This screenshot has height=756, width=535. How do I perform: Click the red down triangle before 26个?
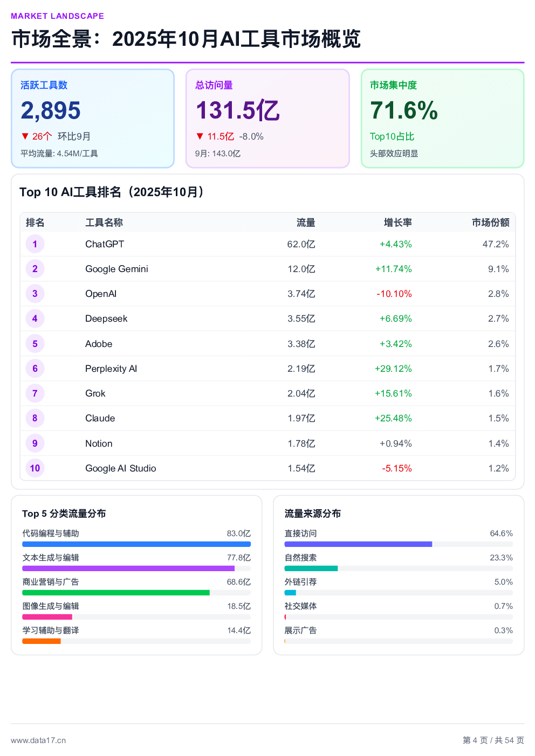(x=25, y=136)
